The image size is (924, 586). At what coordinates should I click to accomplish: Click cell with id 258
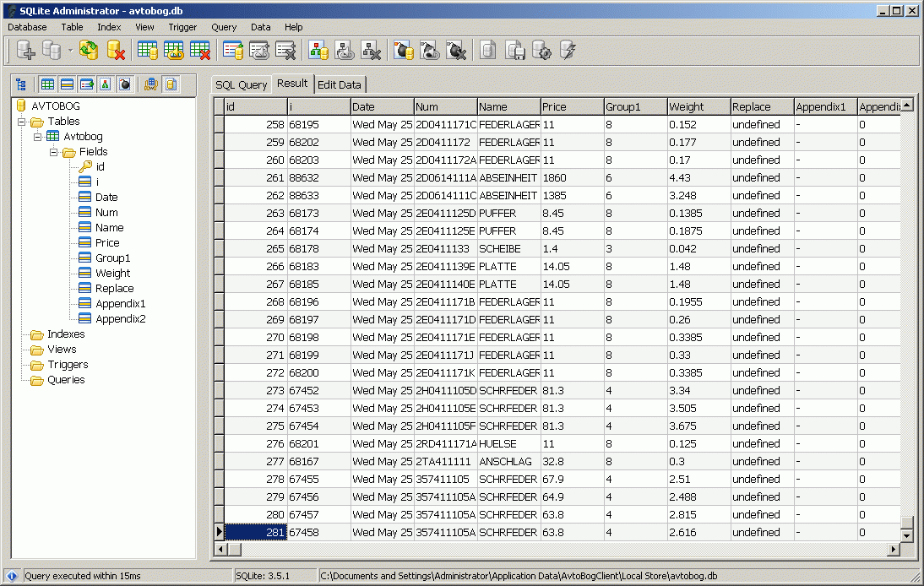click(256, 124)
